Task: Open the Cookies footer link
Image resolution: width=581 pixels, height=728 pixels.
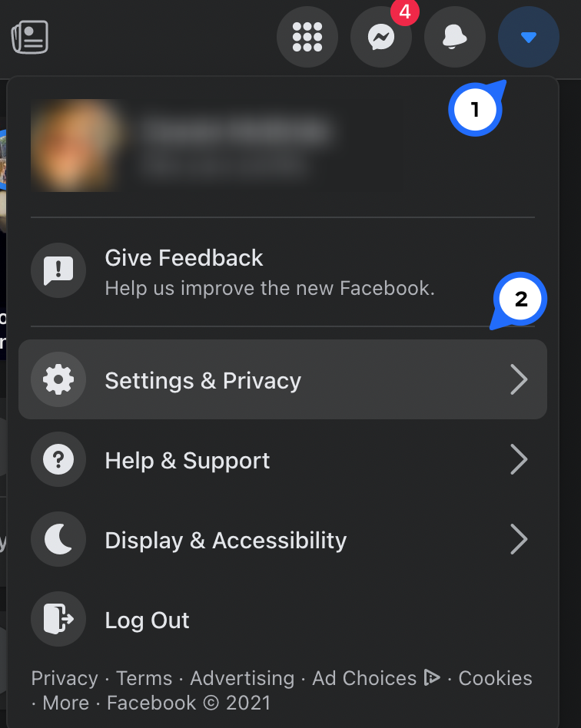Action: 495,678
